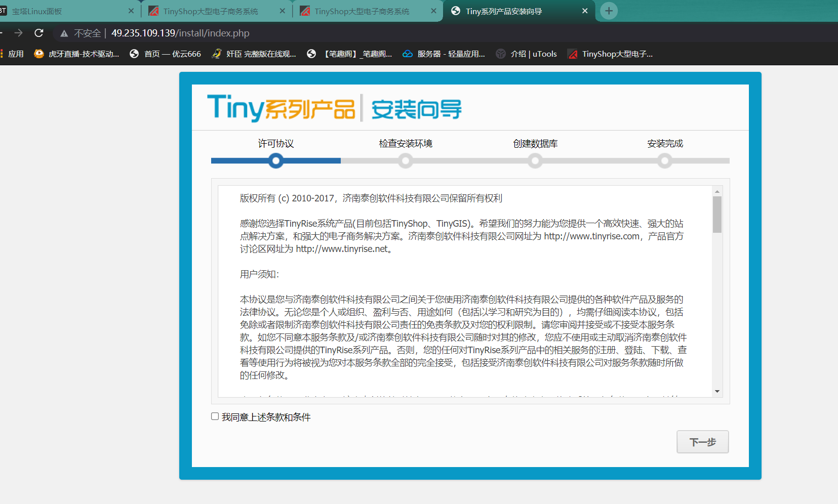The height and width of the screenshot is (504, 838).
Task: Open the 介绍 | uTools bookmark
Action: (x=526, y=54)
